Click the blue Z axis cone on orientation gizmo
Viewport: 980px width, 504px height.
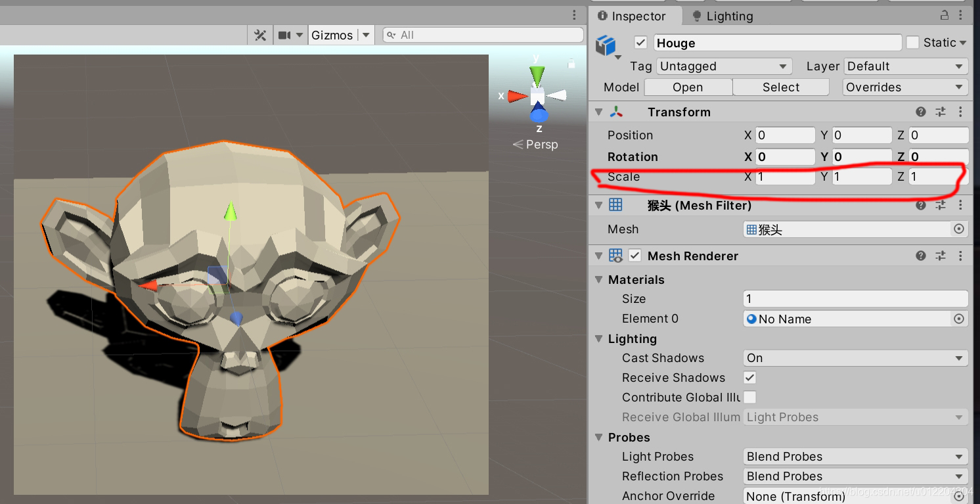539,113
